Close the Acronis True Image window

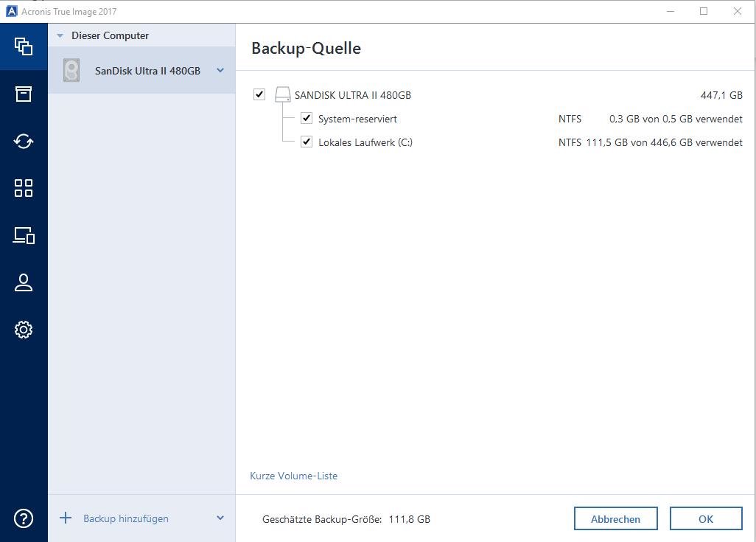point(737,11)
